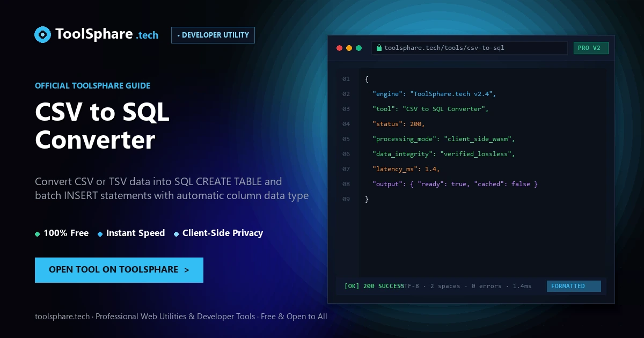This screenshot has width=644, height=338.
Task: Click the Instant Speed label
Action: tap(135, 233)
